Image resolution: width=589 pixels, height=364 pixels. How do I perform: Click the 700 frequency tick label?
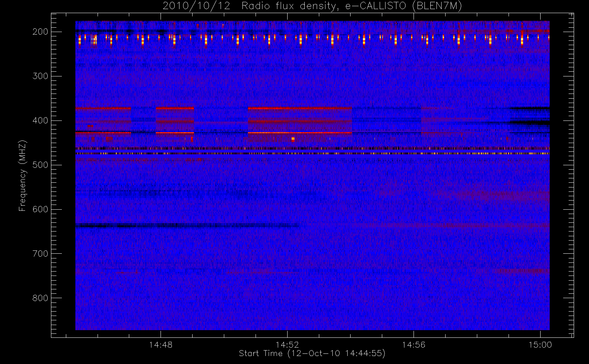coord(40,254)
